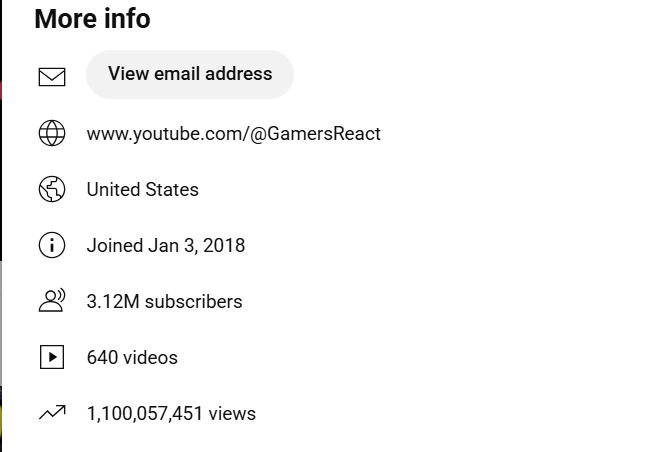Click the Joined Jan 3, 2018 text
This screenshot has width=666, height=452.
click(x=165, y=245)
